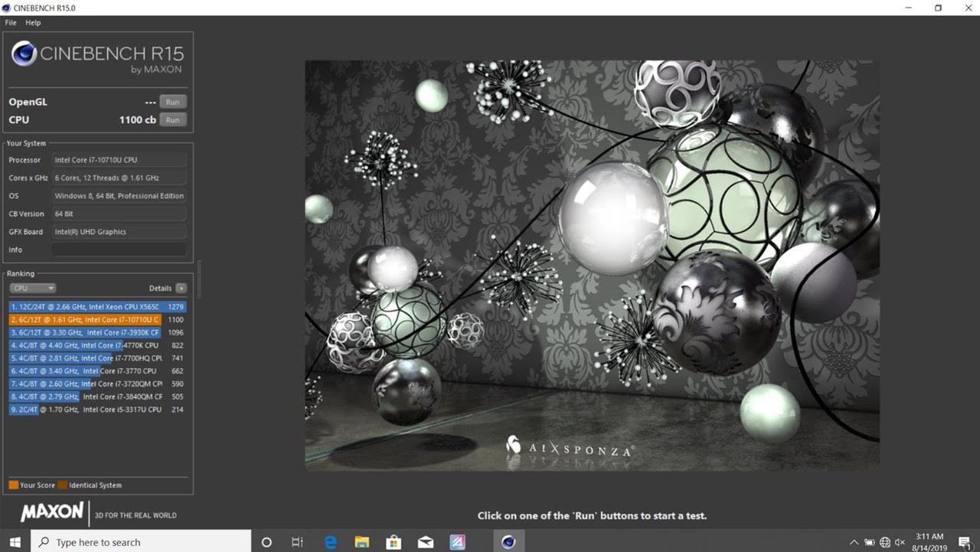Open the Mail app from taskbar
Viewport: 980px width, 552px height.
(426, 542)
